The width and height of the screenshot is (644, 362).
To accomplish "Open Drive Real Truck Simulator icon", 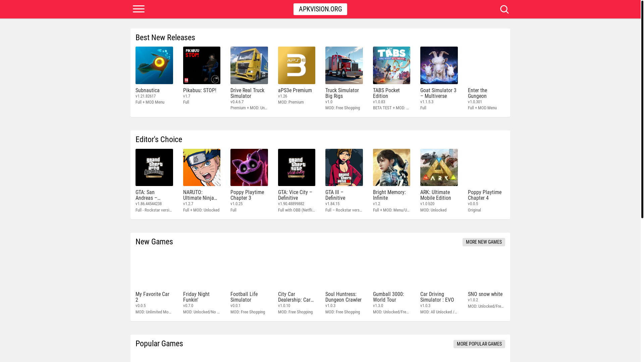I will [249, 65].
